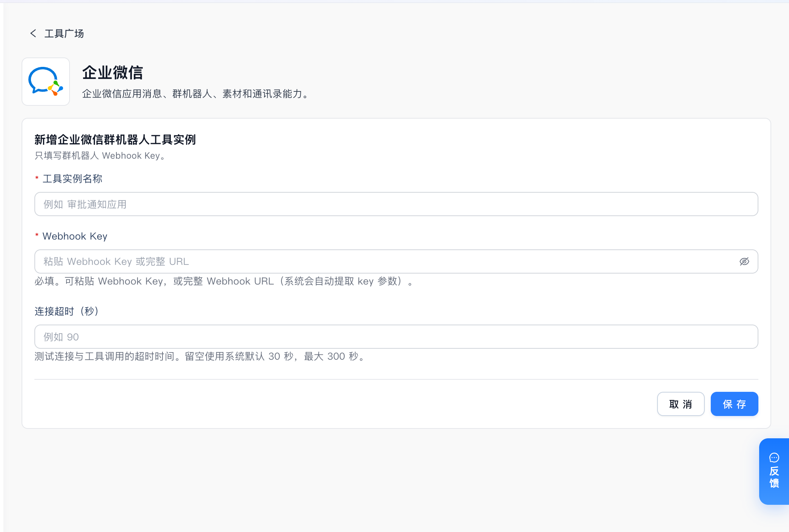Click the 企业微信 page title
This screenshot has height=532, width=789.
coord(113,73)
